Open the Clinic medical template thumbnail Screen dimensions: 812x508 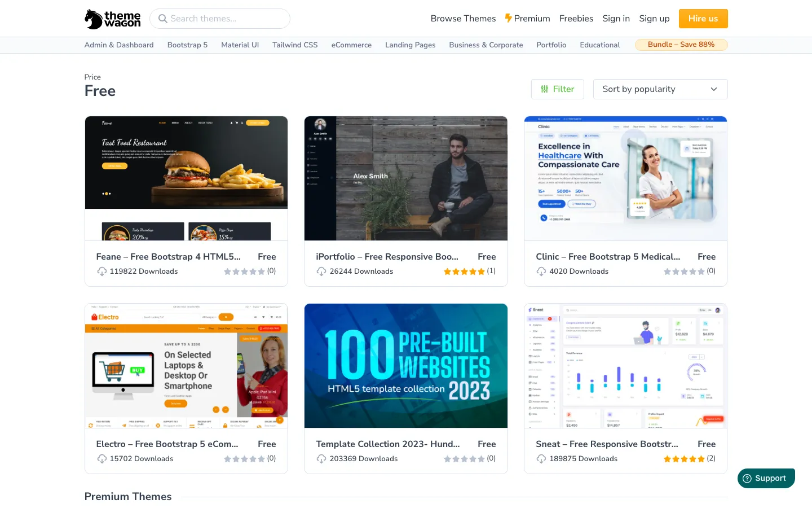tap(625, 178)
